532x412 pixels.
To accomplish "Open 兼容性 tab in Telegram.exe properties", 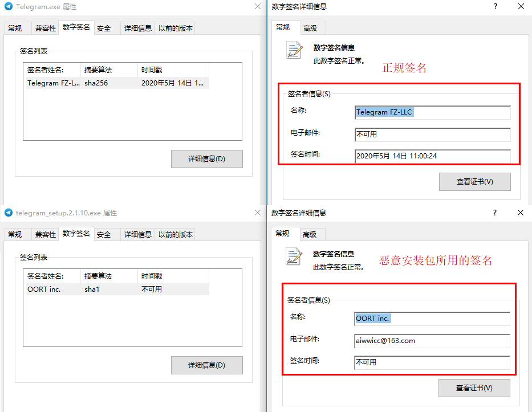I will point(45,28).
